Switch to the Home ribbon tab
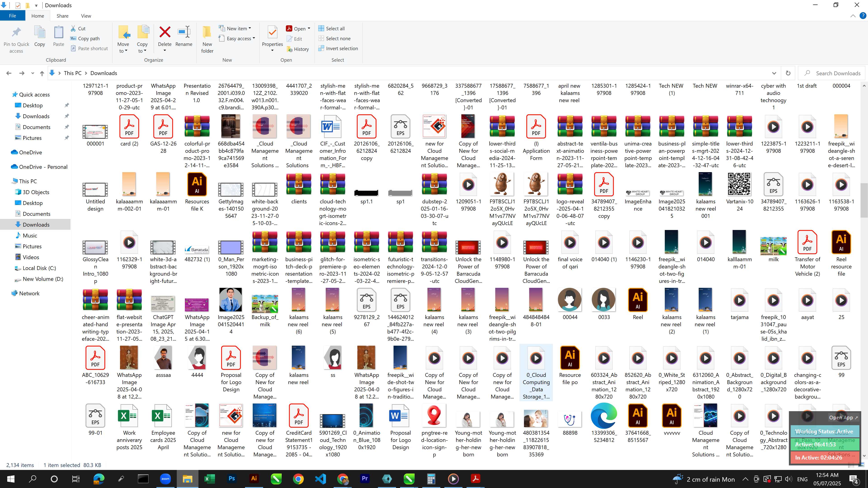Screen dimensions: 868x488 [37, 16]
